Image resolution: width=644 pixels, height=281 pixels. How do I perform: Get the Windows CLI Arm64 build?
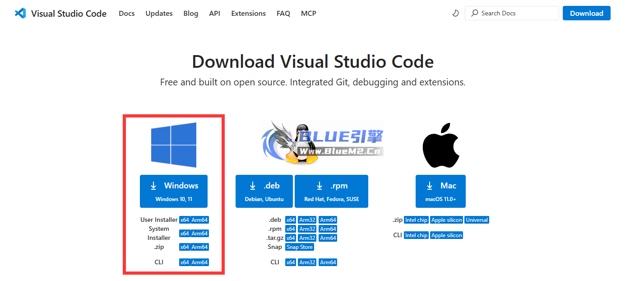click(x=199, y=262)
